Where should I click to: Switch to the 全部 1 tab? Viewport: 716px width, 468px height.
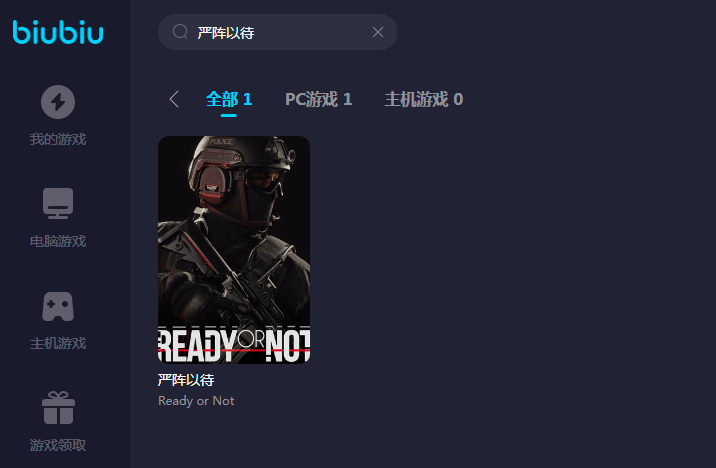229,99
